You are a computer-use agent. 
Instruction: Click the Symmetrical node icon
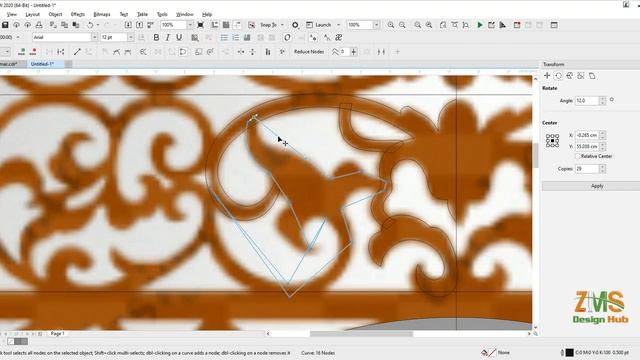click(128, 52)
